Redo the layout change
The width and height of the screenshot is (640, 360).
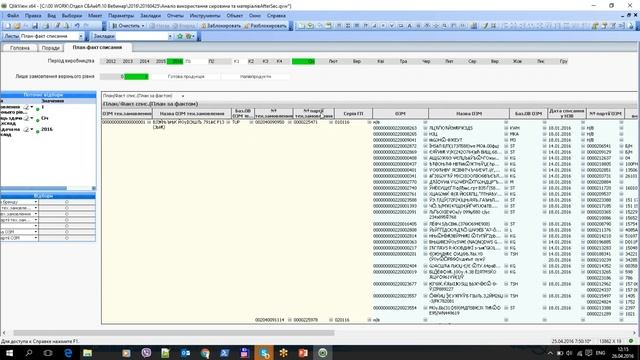pos(86,26)
